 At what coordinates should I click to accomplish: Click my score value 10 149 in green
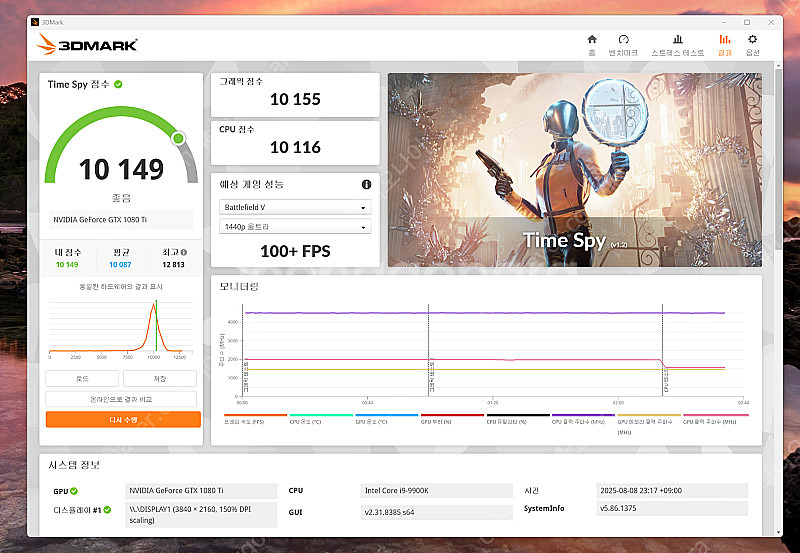pyautogui.click(x=67, y=264)
